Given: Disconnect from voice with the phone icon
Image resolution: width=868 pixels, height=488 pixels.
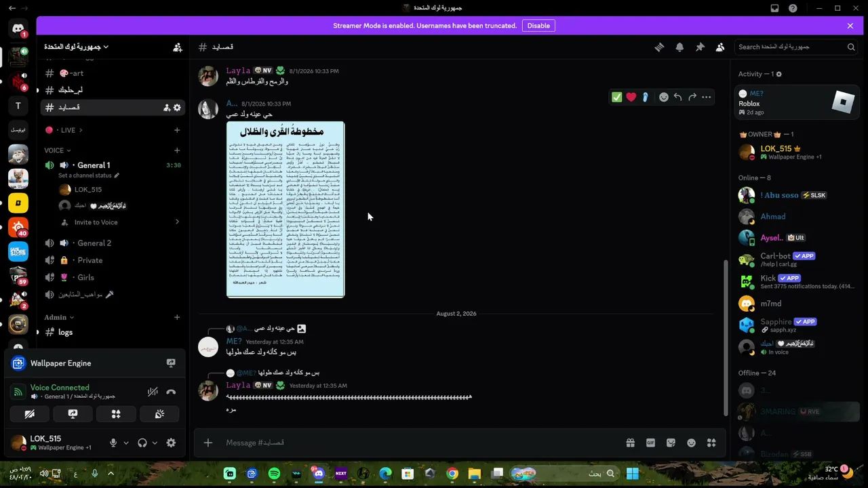Looking at the screenshot, I should pos(171,392).
